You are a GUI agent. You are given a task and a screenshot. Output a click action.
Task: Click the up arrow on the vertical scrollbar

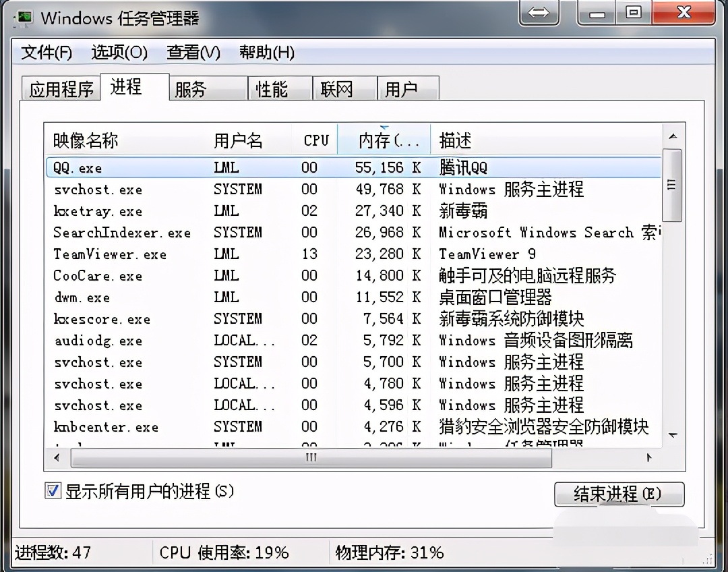tap(673, 135)
